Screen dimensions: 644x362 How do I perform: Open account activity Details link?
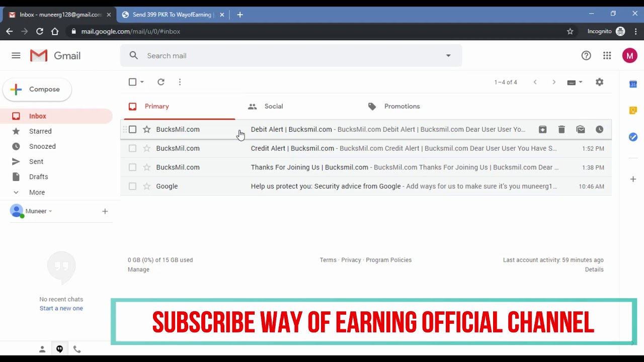[594, 269]
